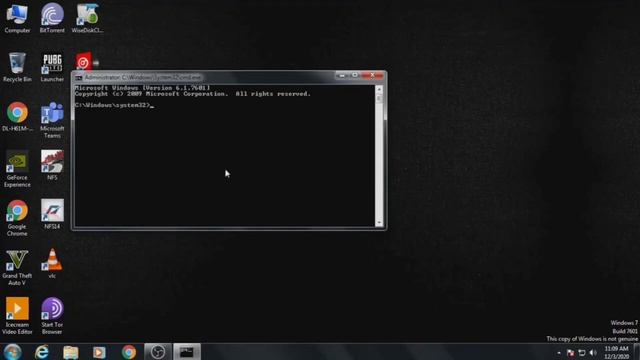
Task: Open the volume speaker tray icon
Action: tap(593, 353)
